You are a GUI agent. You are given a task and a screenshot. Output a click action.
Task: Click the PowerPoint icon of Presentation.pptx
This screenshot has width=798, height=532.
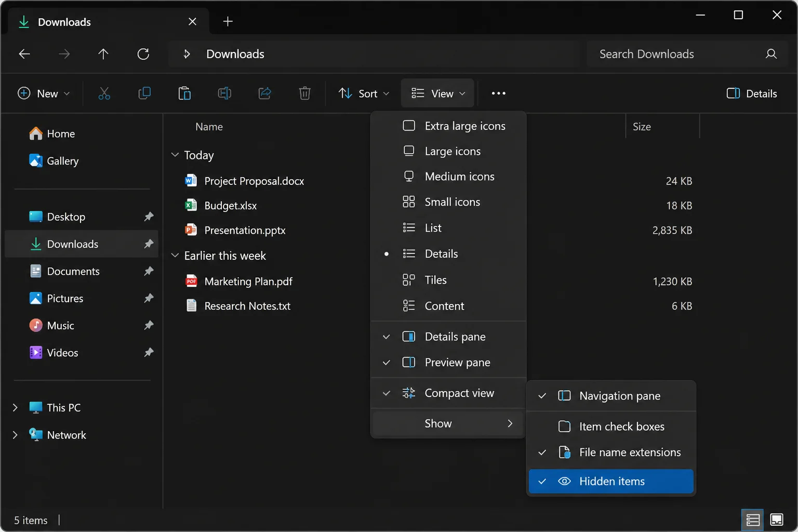pos(191,230)
